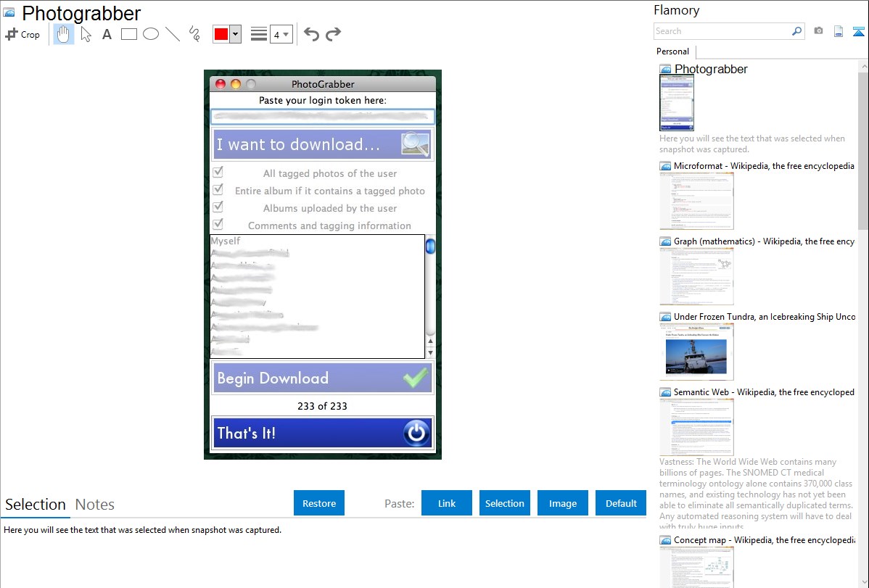Select "Myself" in the PhotoGrabber list

point(226,241)
